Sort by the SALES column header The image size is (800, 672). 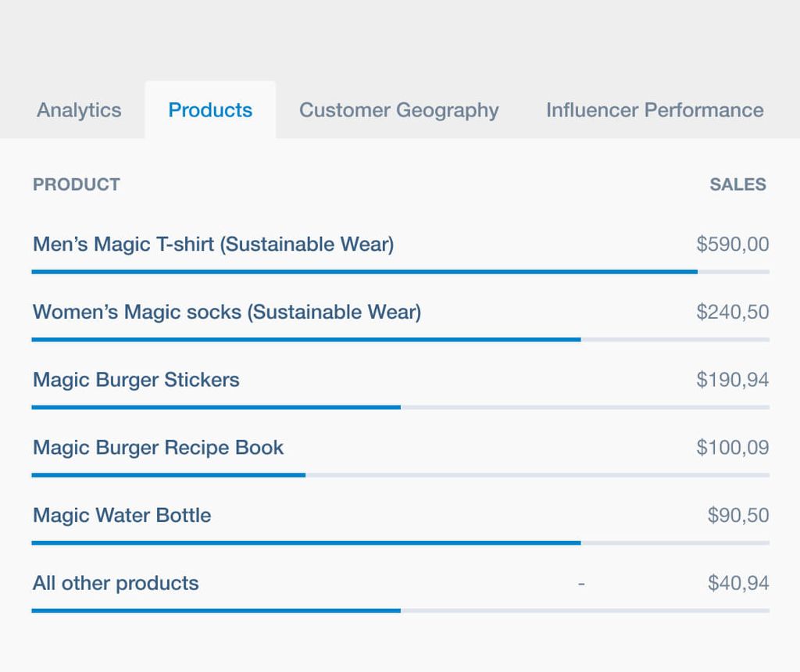point(737,184)
